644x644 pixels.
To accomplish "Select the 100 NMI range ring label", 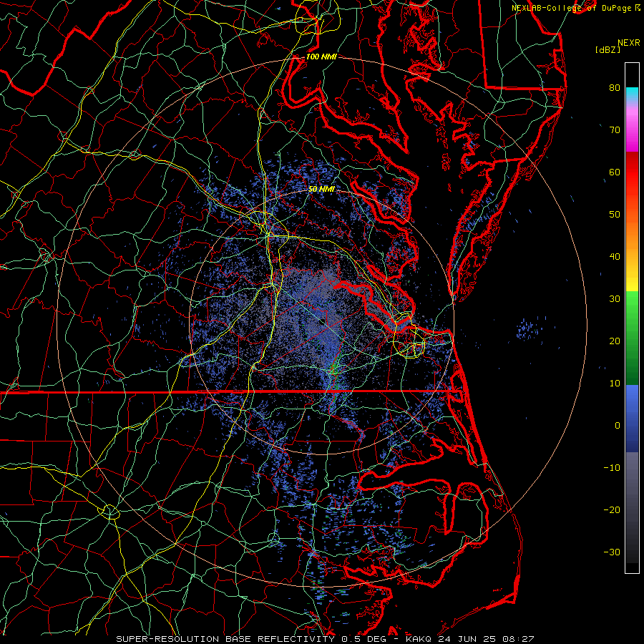I will 321,57.
